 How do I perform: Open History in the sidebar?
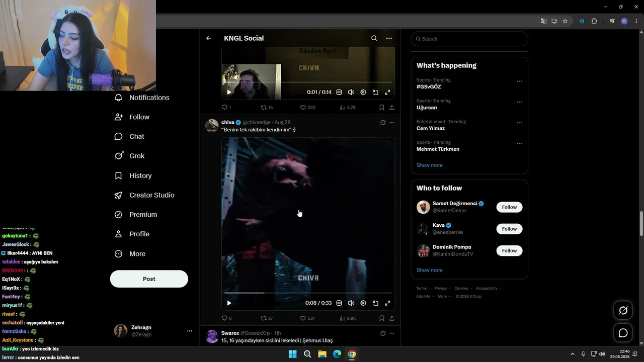(x=133, y=175)
